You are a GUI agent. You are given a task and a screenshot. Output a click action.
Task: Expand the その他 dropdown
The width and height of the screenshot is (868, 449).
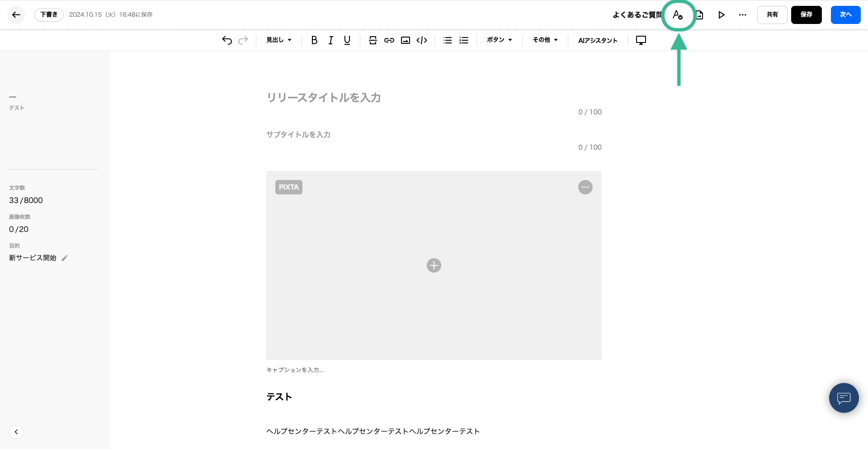click(545, 40)
